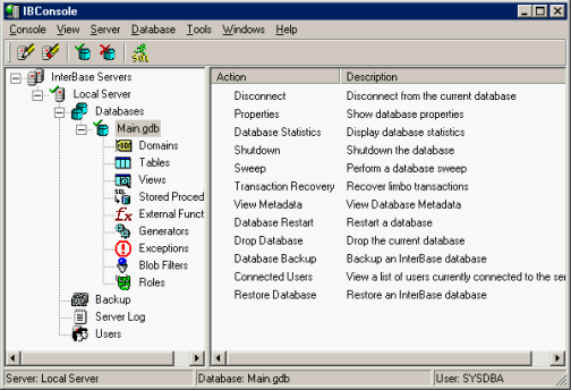Collapse the InterBase Servers tree node
Viewport: 572px width, 391px height.
coord(16,78)
